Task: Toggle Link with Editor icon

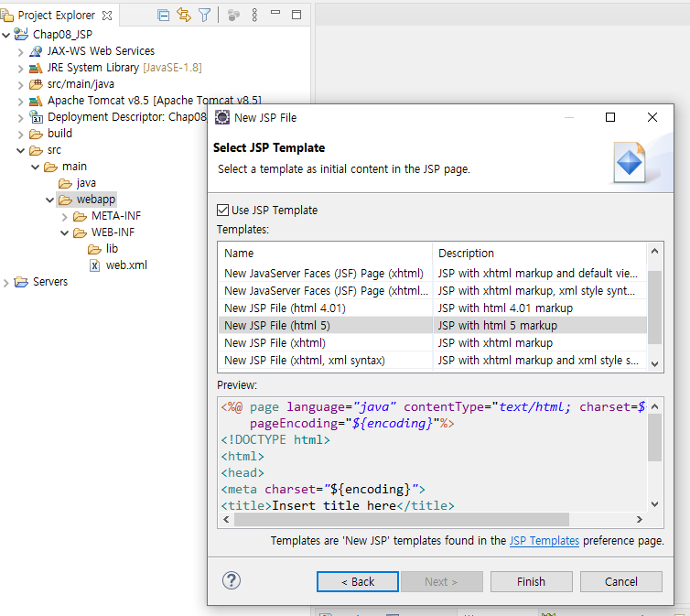Action: pos(184,15)
